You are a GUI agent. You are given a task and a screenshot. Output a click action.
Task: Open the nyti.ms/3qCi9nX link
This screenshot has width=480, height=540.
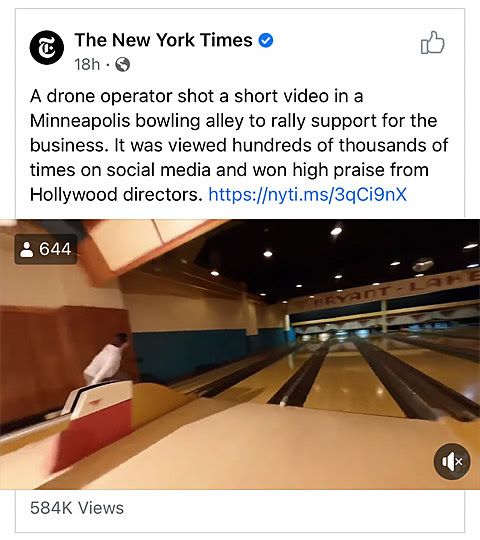(307, 195)
